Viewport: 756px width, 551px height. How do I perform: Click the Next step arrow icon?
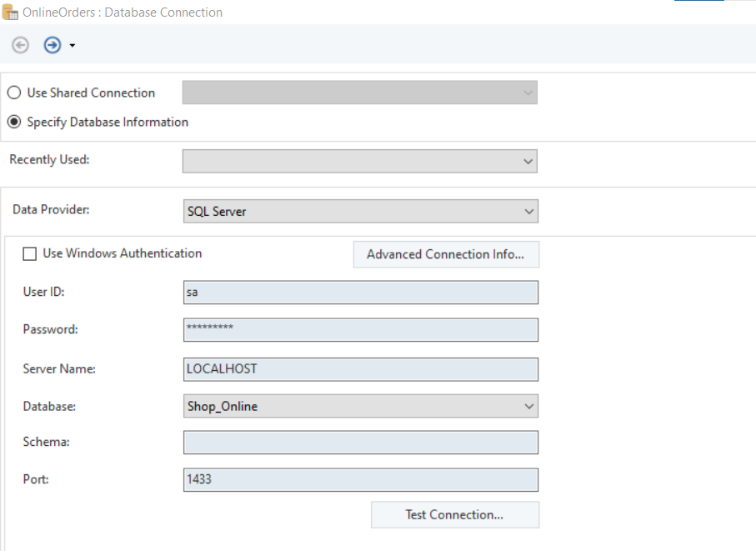(52, 45)
